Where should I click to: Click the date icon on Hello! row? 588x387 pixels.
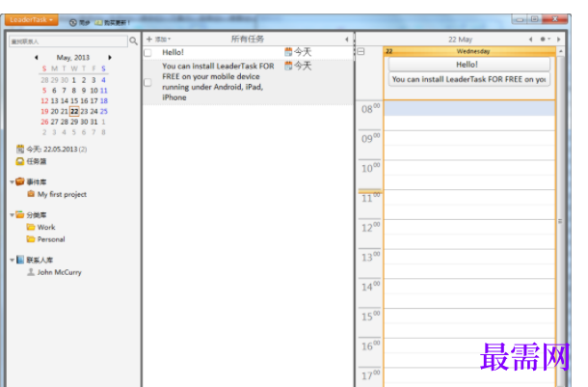point(288,52)
